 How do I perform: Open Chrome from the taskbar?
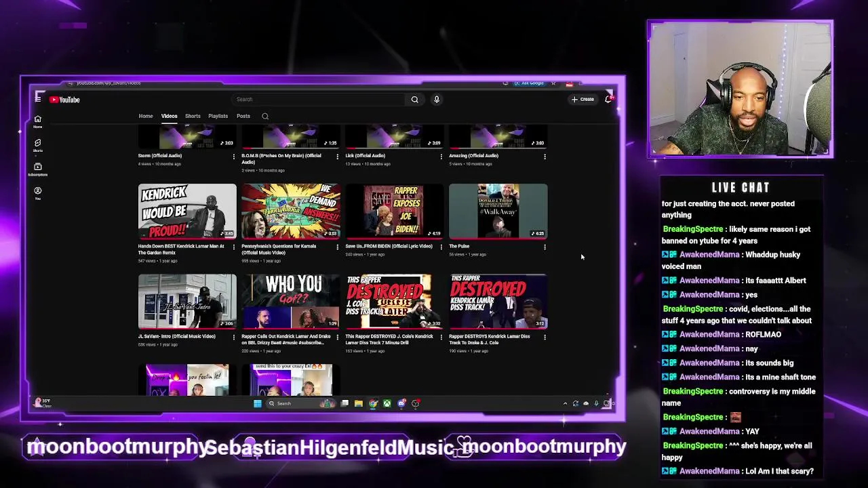373,403
